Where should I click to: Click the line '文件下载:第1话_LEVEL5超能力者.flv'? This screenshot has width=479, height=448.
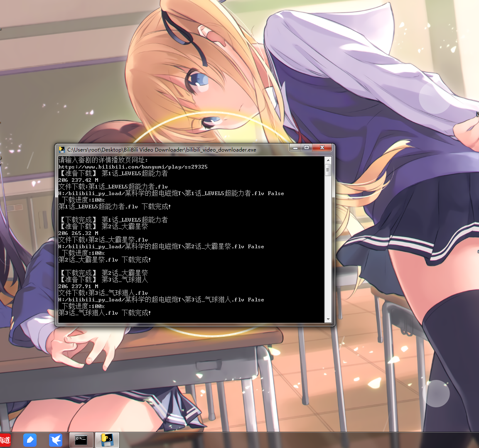(x=113, y=186)
